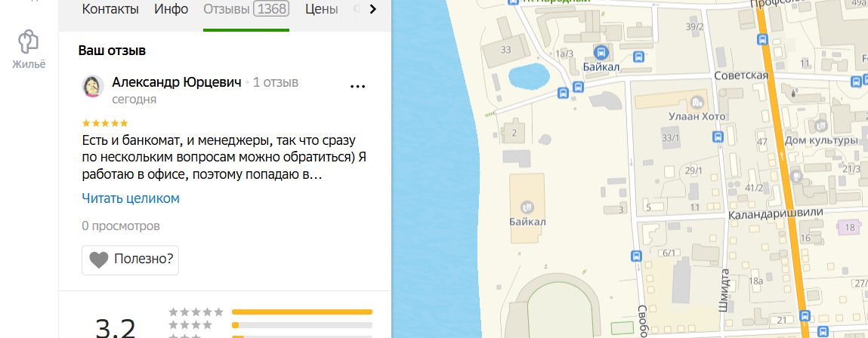Click the Улаан Хото map label
The image size is (868, 338).
click(697, 117)
